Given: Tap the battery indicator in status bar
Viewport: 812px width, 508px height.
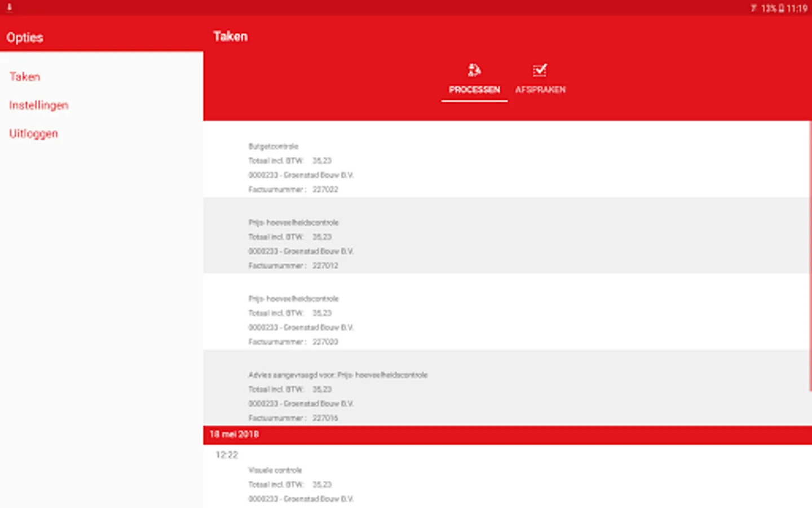Looking at the screenshot, I should tap(781, 8).
